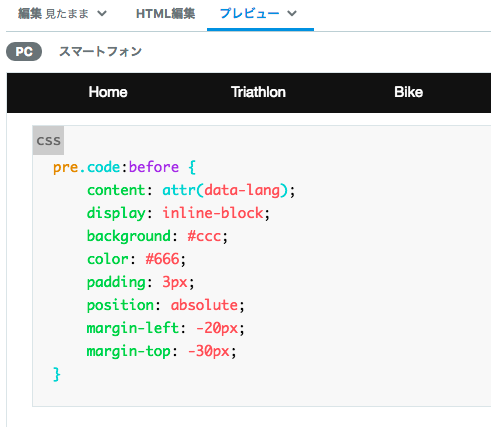The width and height of the screenshot is (491, 427).
Task: Open the Bike navigation link
Action: 408,92
